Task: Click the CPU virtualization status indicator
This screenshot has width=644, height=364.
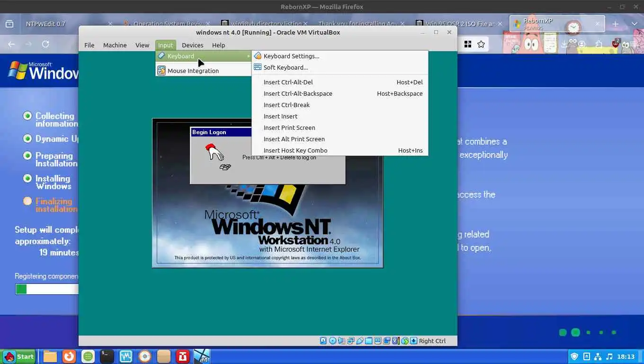Action: tap(395, 340)
